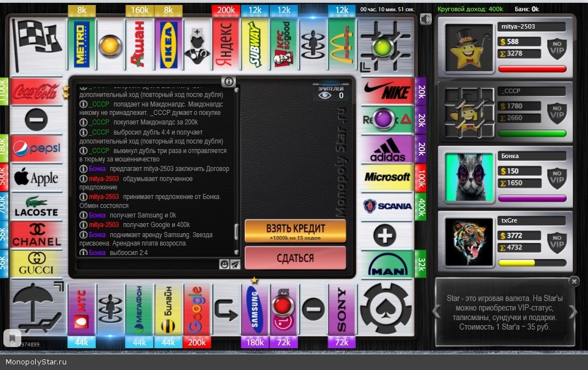
Task: Mute game sound with speaker icon
Action: [426, 18]
